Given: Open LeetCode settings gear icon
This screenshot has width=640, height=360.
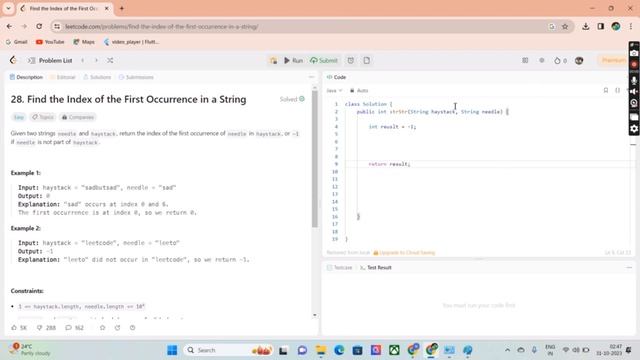Looking at the screenshot, I should (542, 60).
